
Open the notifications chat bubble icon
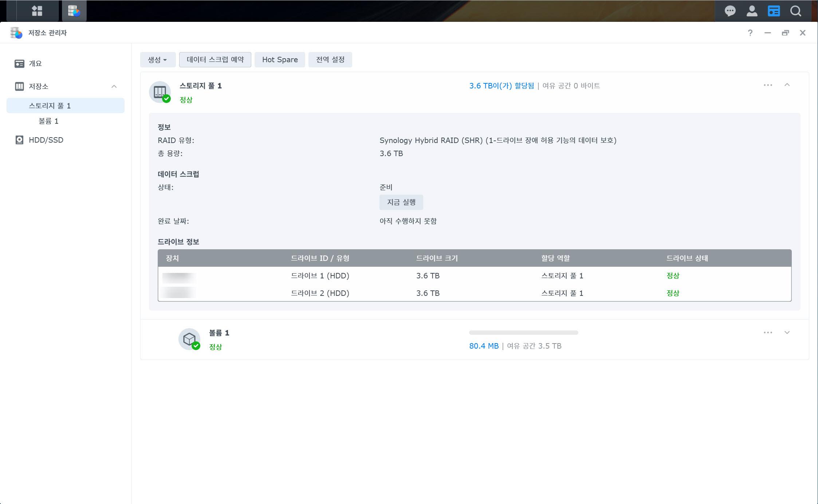click(730, 11)
